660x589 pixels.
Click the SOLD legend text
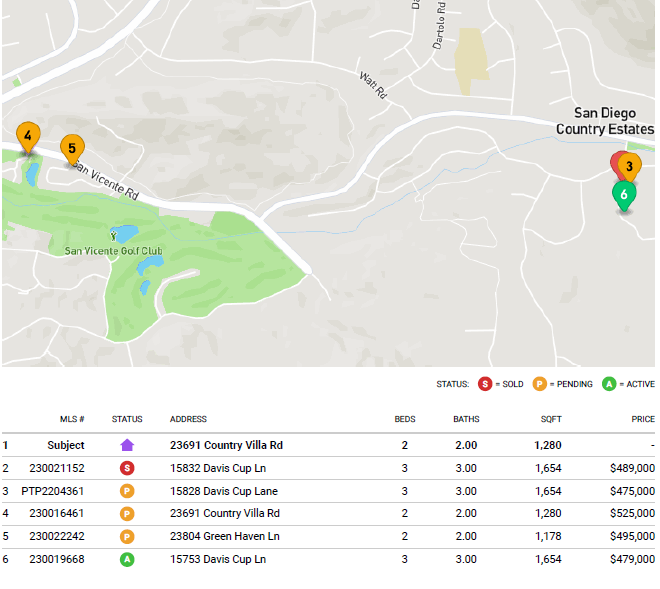(x=513, y=384)
